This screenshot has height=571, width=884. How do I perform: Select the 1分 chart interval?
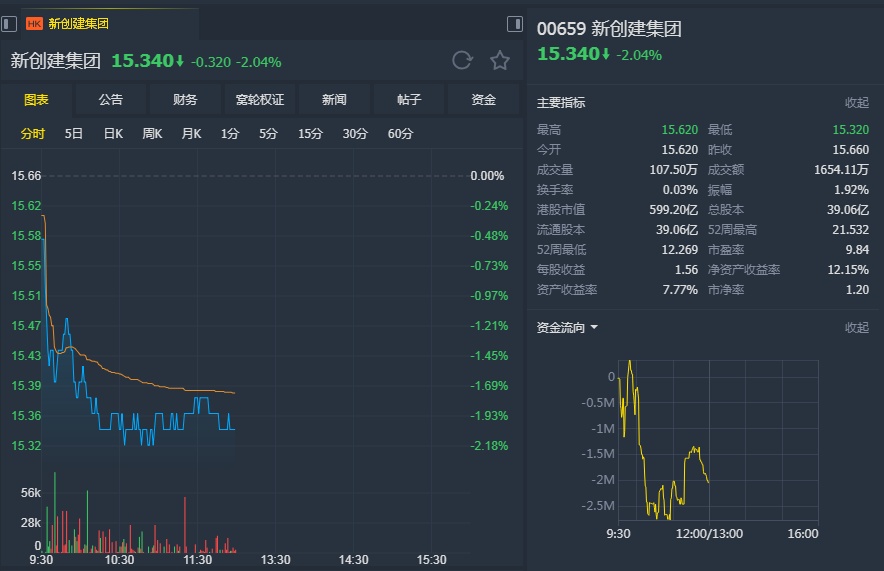[229, 134]
